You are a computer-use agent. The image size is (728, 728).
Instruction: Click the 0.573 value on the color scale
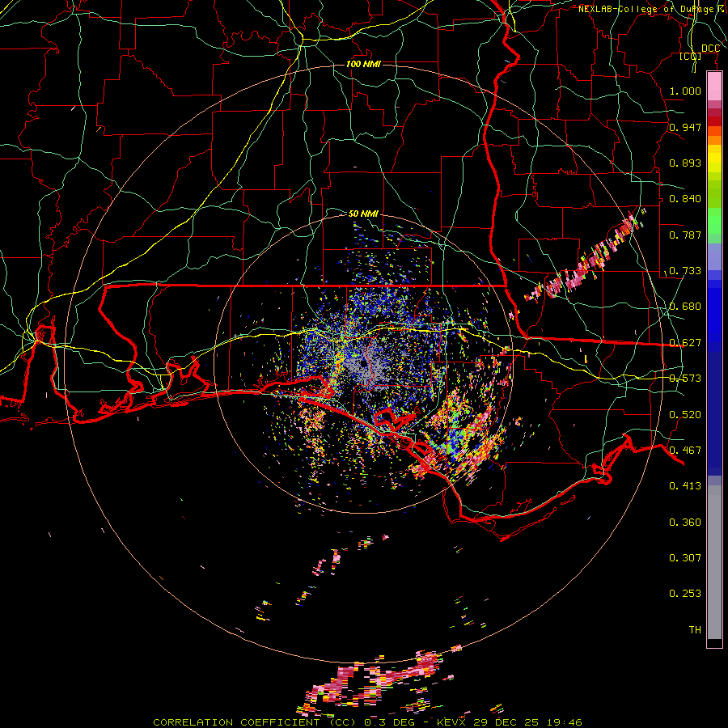(685, 379)
